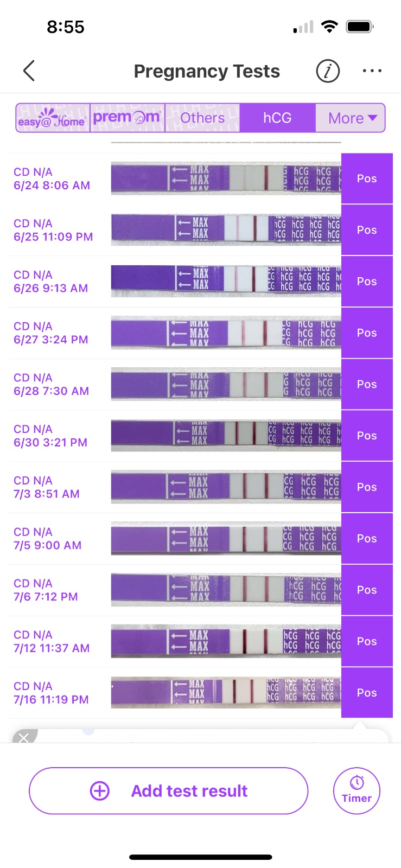The width and height of the screenshot is (401, 868).
Task: View the 7/12 11:37 AM test strip image
Action: pyautogui.click(x=226, y=641)
